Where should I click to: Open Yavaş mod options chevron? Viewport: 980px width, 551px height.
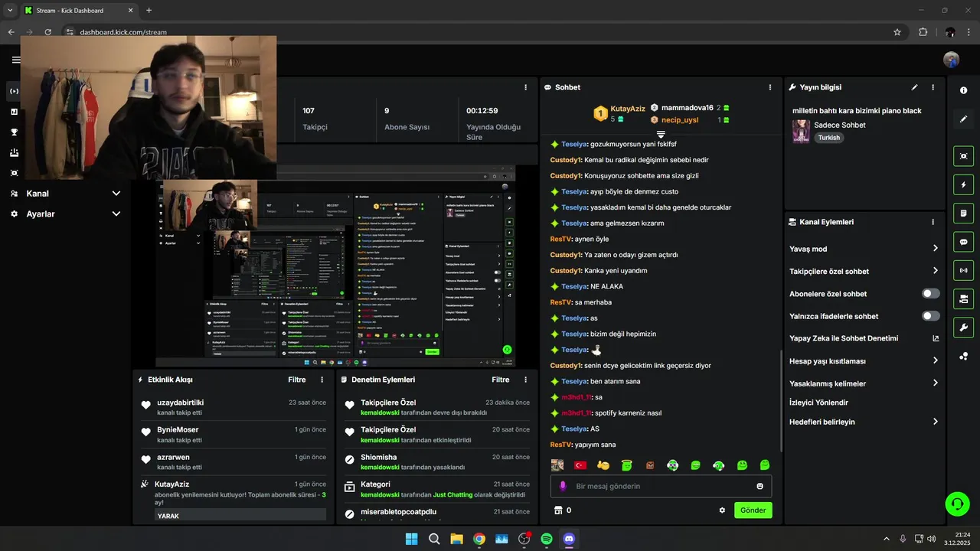click(x=935, y=249)
